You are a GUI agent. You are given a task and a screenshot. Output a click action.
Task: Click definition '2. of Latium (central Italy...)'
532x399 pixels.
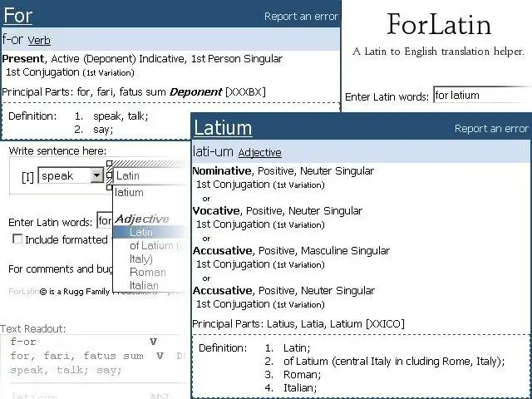pos(385,362)
